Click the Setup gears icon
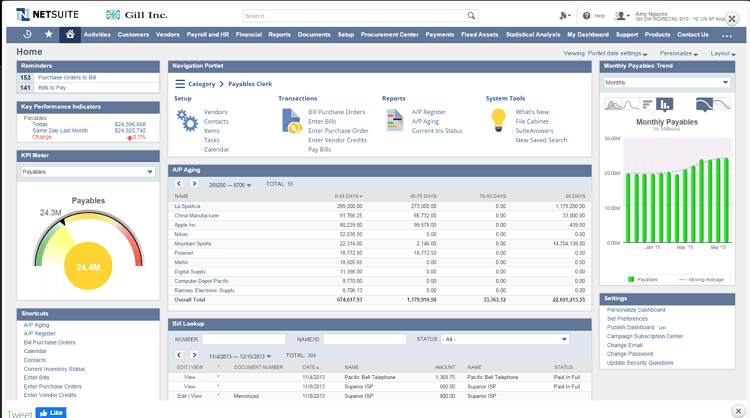 pos(187,121)
